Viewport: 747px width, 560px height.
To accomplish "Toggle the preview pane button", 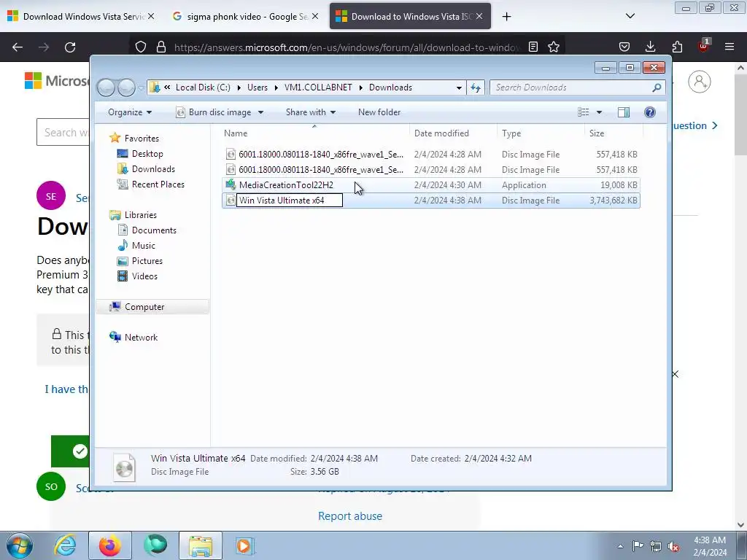I will pyautogui.click(x=624, y=112).
